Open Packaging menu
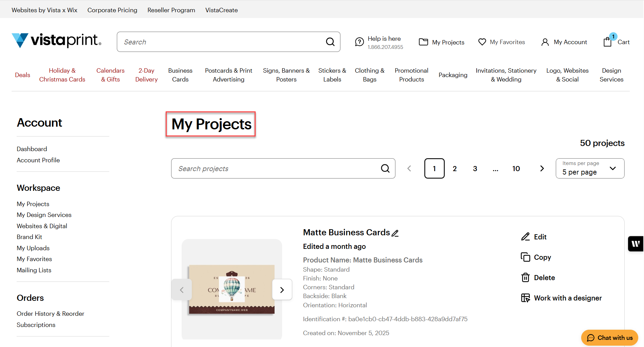The height and width of the screenshot is (347, 644). pyautogui.click(x=453, y=75)
